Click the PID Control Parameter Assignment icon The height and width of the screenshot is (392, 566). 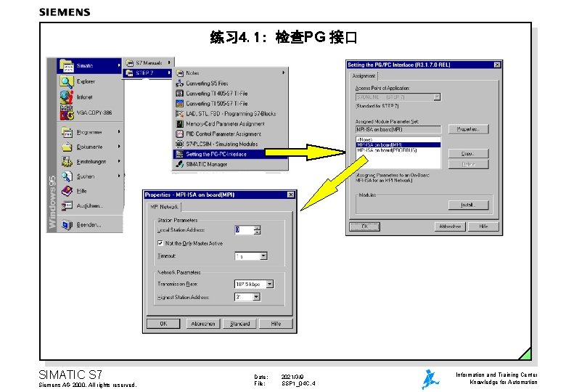tap(179, 134)
